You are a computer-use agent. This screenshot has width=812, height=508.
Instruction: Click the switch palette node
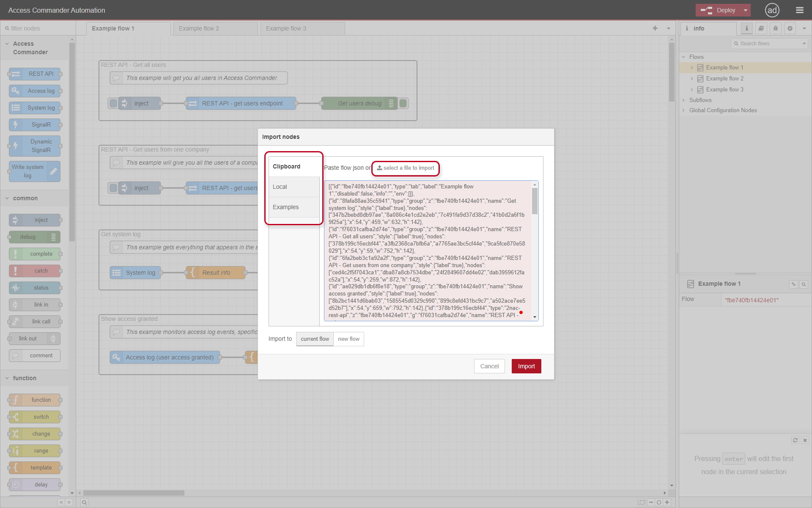[x=35, y=417]
